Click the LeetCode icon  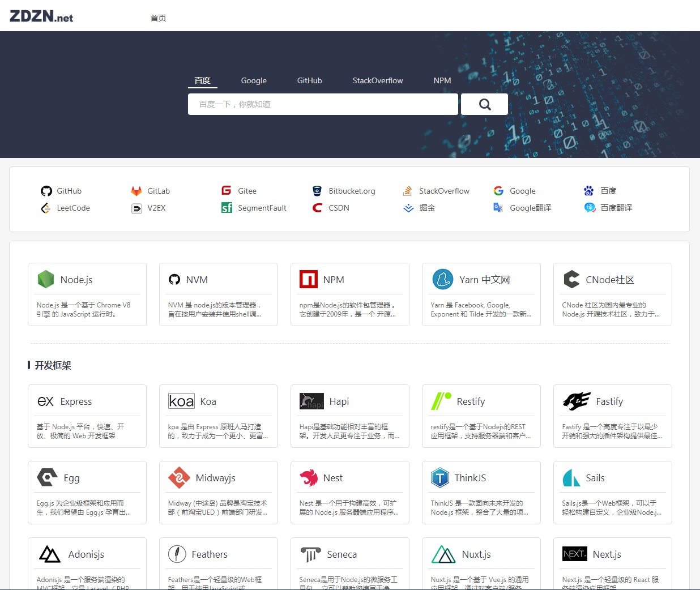[x=46, y=208]
